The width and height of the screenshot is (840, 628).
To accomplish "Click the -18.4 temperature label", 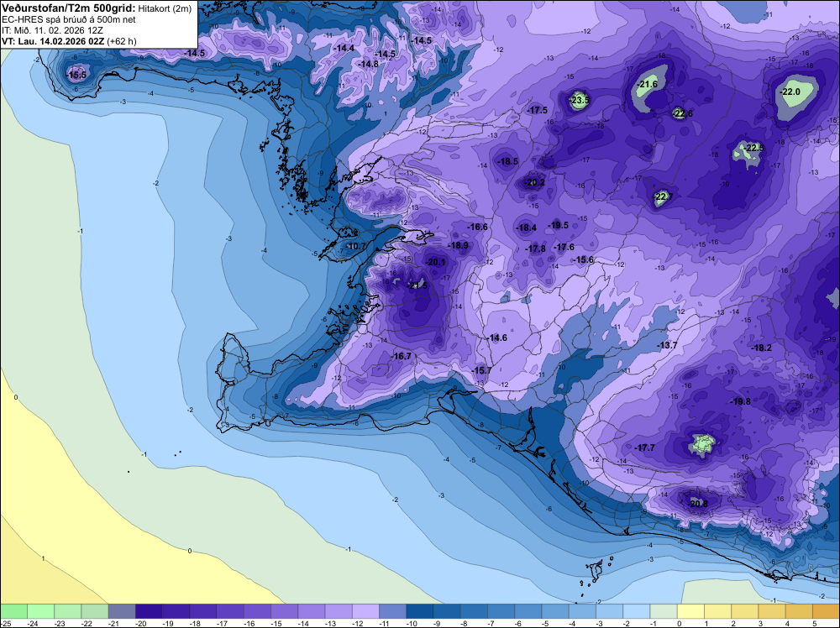I will pyautogui.click(x=527, y=228).
